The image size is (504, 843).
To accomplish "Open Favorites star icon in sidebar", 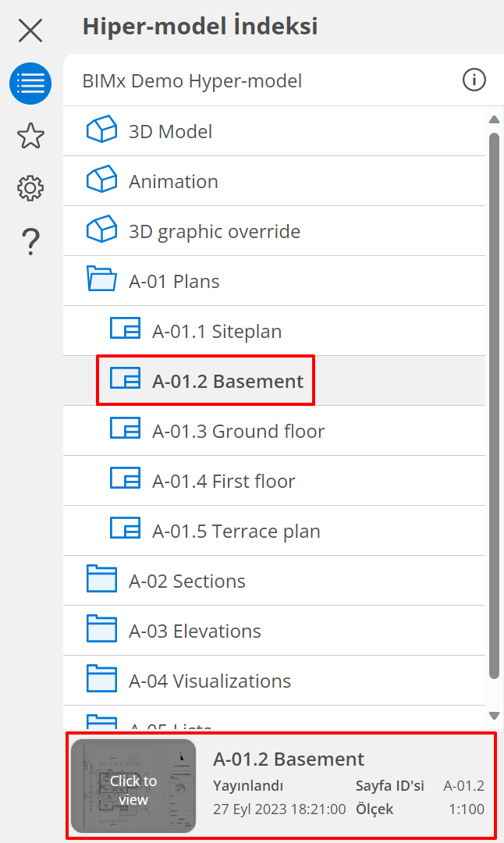I will coord(30,136).
